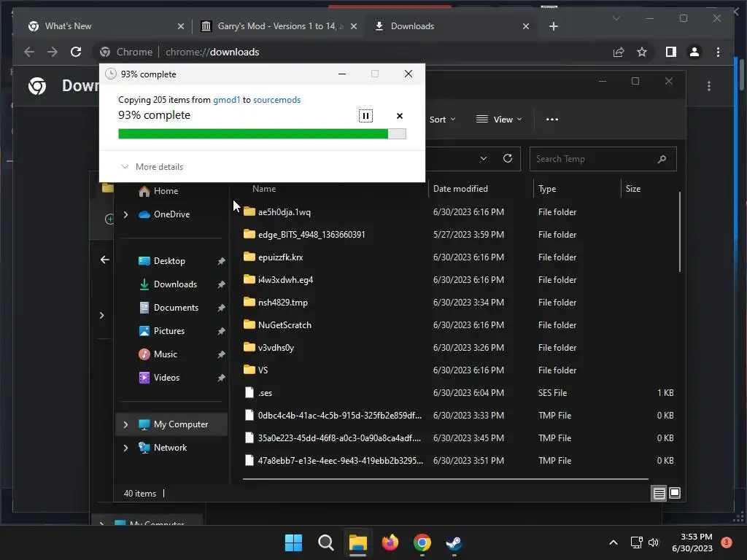Click the horizontal scrollbar under file list
The width and height of the screenshot is (747, 560).
(446, 479)
